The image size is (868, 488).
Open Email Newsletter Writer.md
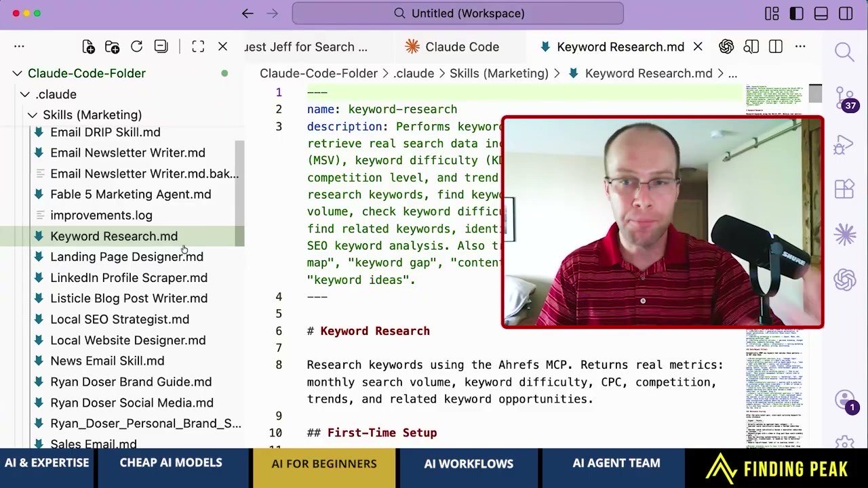(127, 152)
